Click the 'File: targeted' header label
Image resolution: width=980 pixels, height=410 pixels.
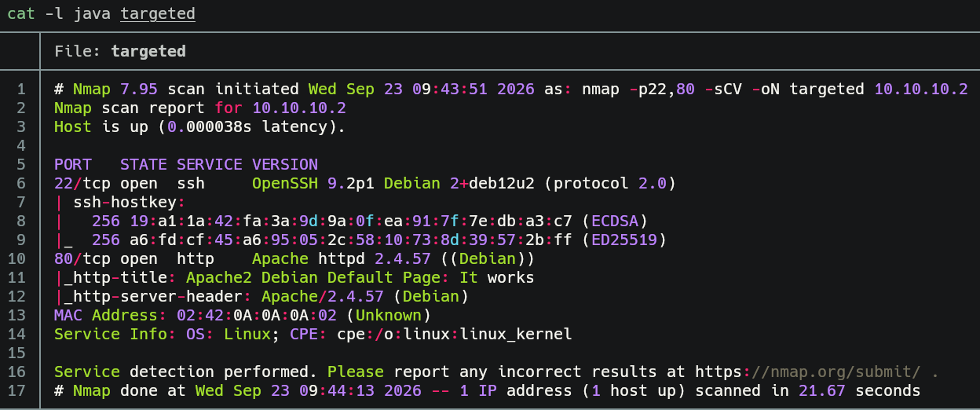[x=120, y=51]
